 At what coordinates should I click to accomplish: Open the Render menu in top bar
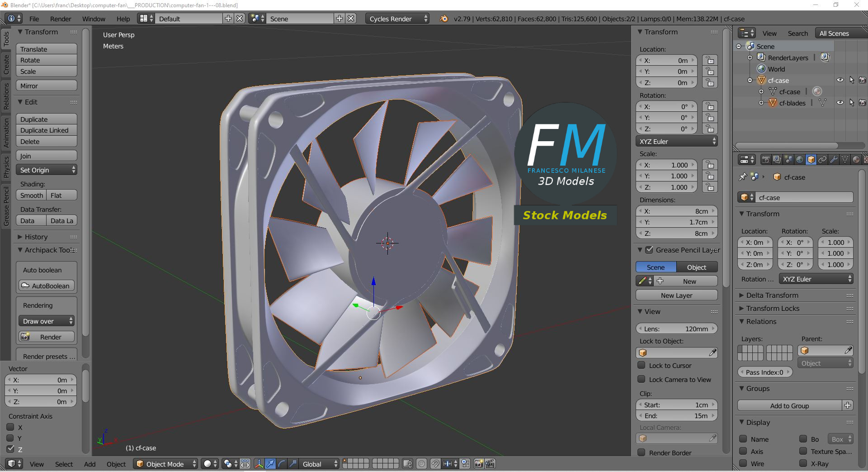(x=61, y=19)
